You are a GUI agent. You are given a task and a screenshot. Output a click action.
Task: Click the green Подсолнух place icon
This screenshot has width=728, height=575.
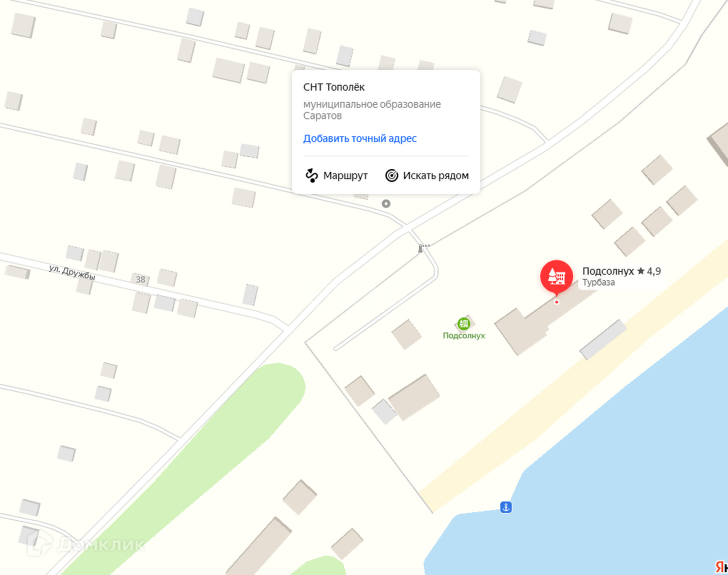pyautogui.click(x=463, y=323)
